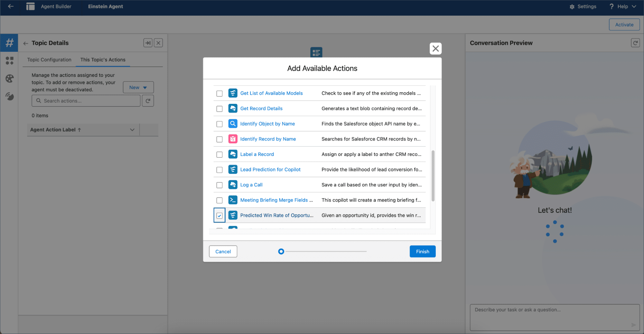Check the Label a Record checkbox
This screenshot has width=644, height=334.
click(219, 155)
